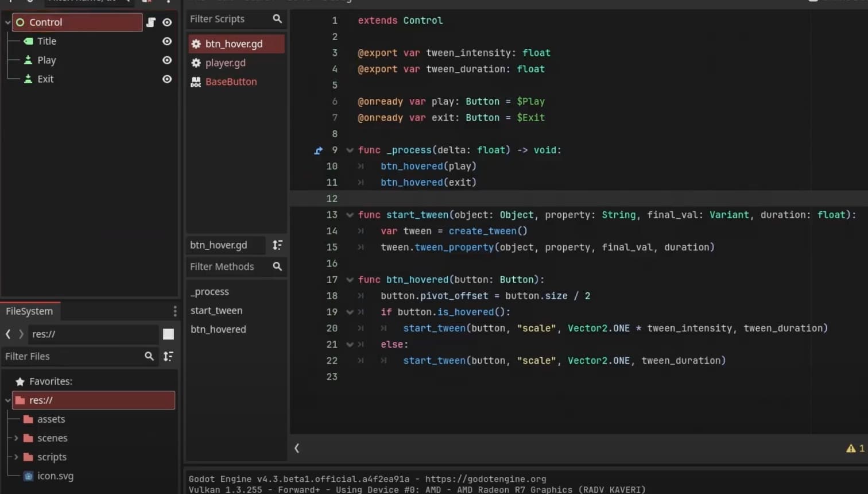
Task: Jump to start_tween in methods list
Action: pyautogui.click(x=216, y=311)
